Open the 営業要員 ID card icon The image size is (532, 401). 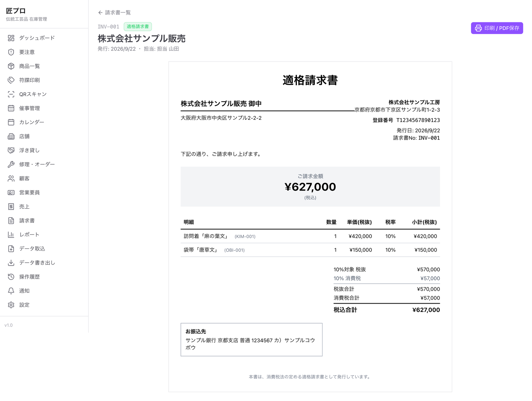pyautogui.click(x=11, y=193)
